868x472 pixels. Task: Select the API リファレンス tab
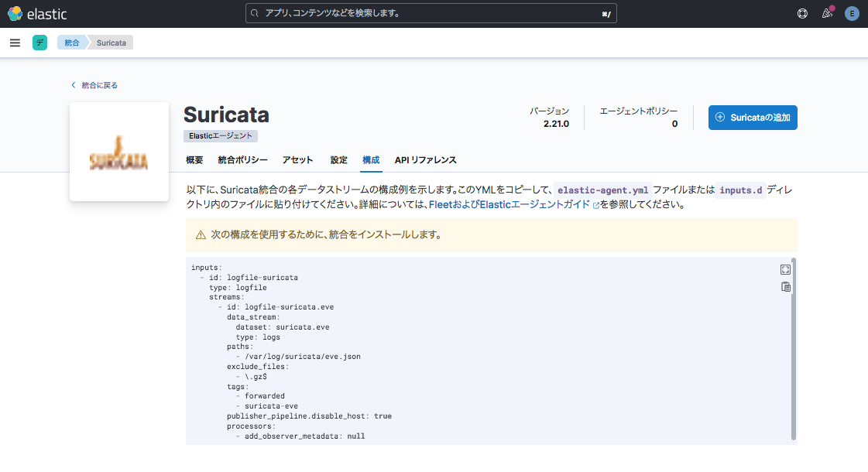coord(425,160)
